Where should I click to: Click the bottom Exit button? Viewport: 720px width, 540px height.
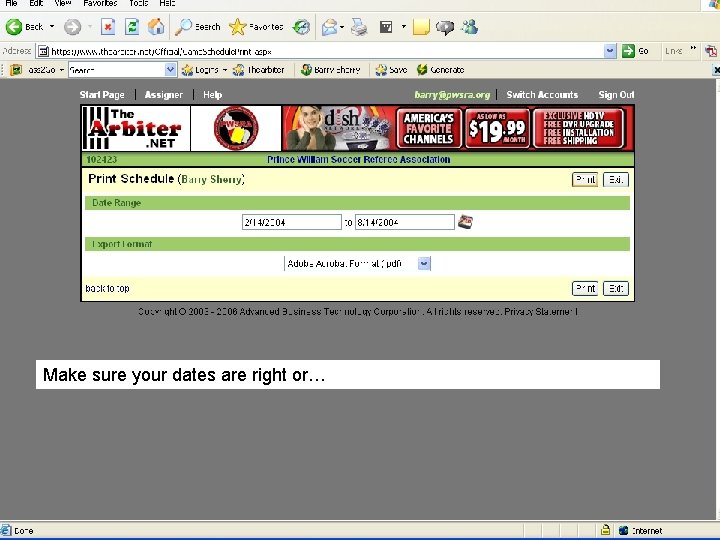point(616,288)
